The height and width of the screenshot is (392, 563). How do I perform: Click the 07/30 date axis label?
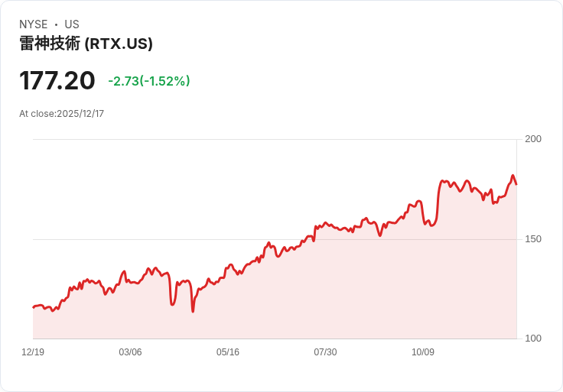[325, 352]
